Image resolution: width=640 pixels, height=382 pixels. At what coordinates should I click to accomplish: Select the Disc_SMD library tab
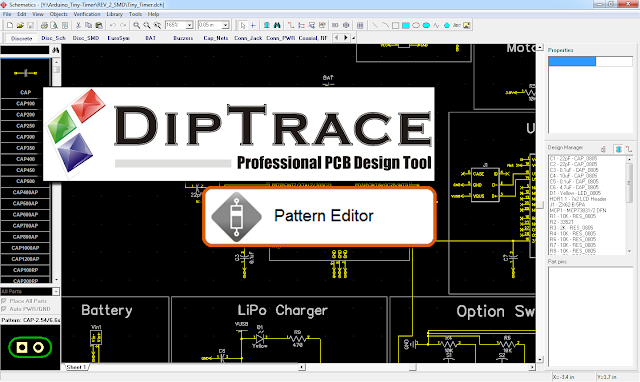86,38
